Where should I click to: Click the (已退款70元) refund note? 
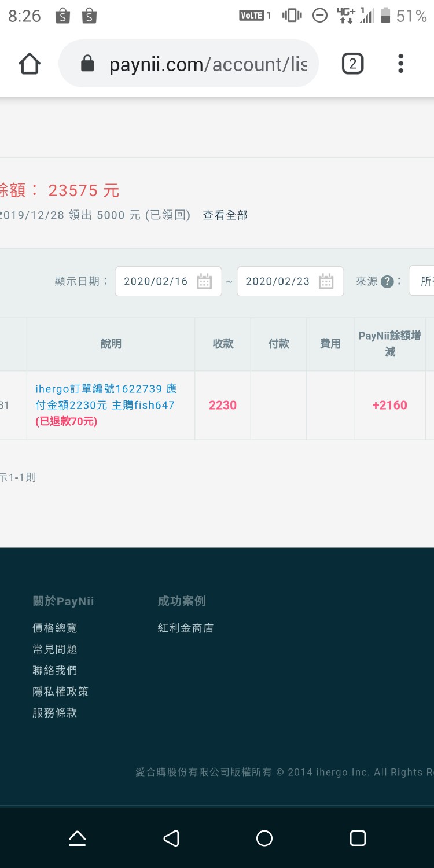coord(67,421)
